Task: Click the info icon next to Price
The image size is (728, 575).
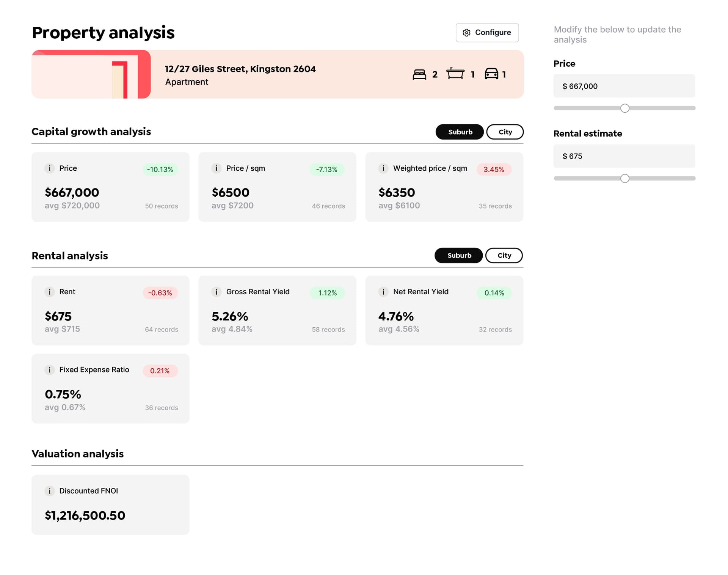Action: click(49, 168)
